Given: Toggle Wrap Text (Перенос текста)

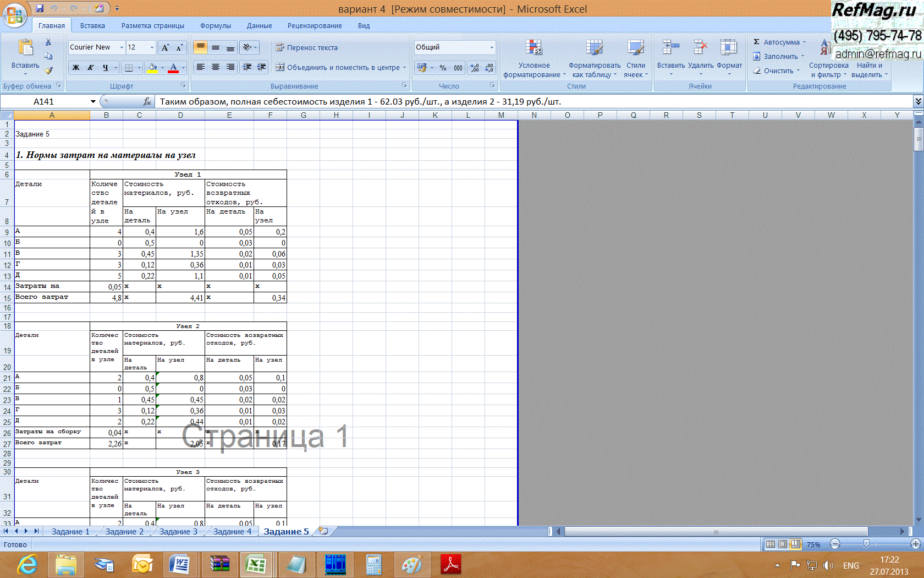Looking at the screenshot, I should click(306, 48).
